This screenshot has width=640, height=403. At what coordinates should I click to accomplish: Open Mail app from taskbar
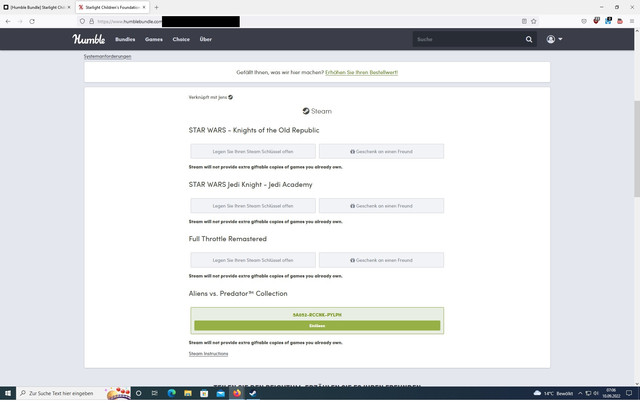pyautogui.click(x=220, y=393)
